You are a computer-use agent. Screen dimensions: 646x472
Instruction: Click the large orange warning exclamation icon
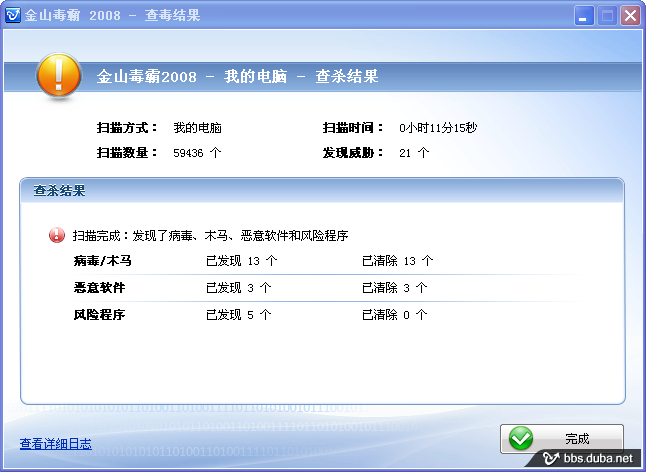point(59,76)
